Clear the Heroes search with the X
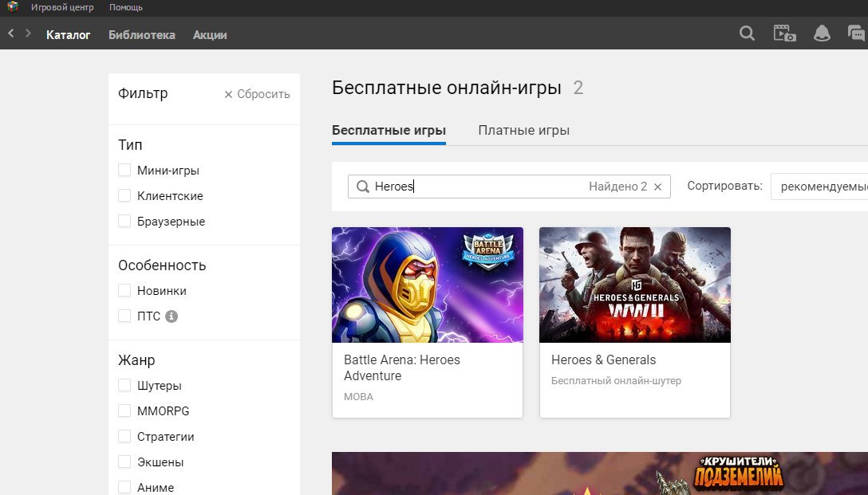Viewport: 868px width, 495px height. tap(657, 187)
